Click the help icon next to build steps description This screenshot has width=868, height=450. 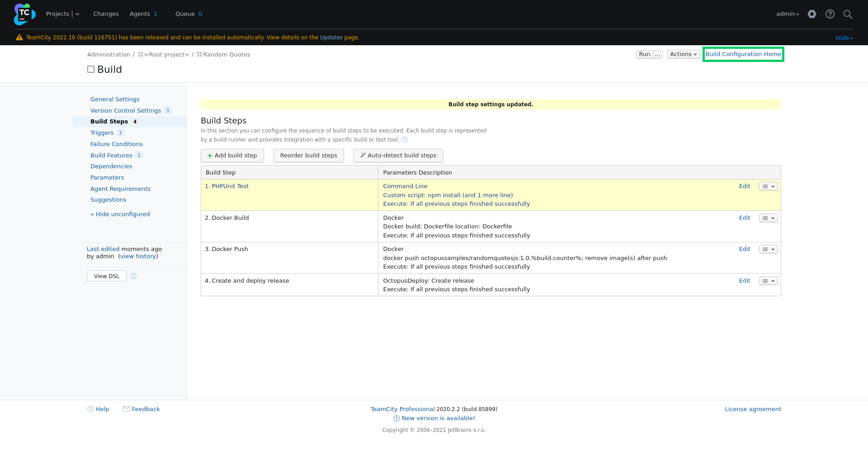pyautogui.click(x=405, y=139)
